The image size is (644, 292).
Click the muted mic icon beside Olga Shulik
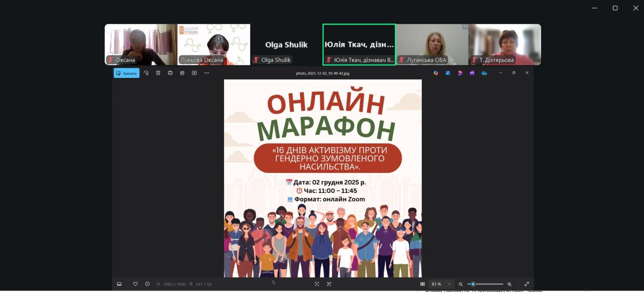pos(256,60)
